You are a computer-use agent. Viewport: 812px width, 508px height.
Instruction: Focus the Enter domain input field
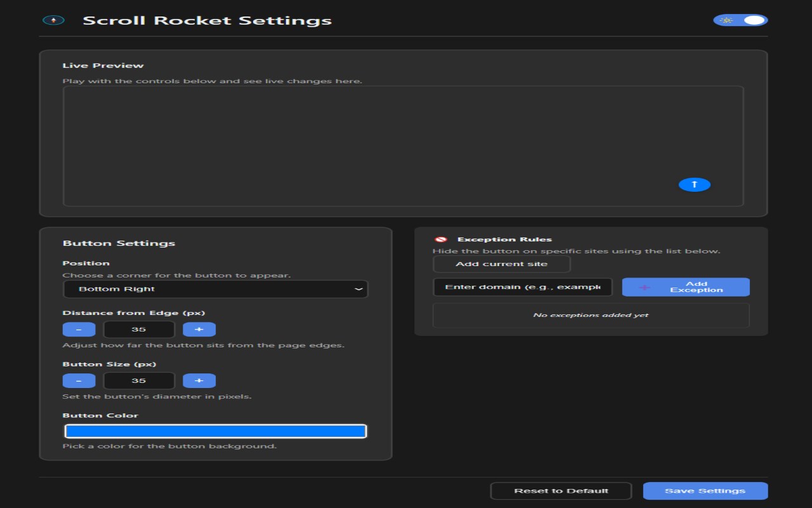pos(522,287)
